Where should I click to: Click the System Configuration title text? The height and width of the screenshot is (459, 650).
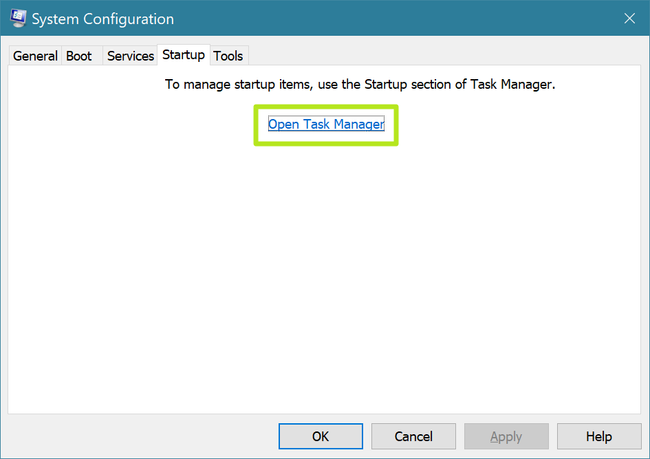tap(104, 19)
